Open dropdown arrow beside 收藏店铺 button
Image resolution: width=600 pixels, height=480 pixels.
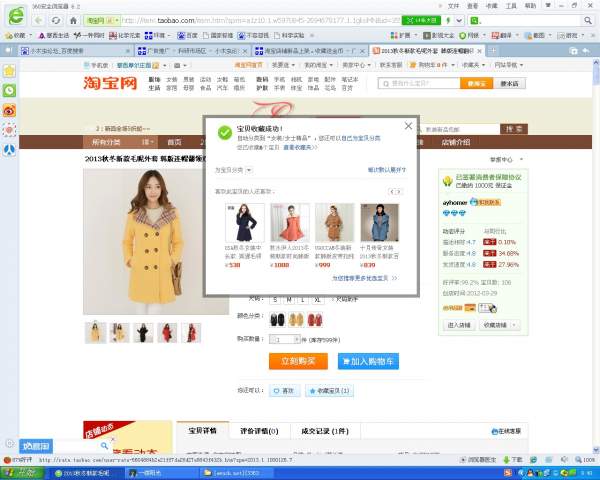(x=514, y=325)
